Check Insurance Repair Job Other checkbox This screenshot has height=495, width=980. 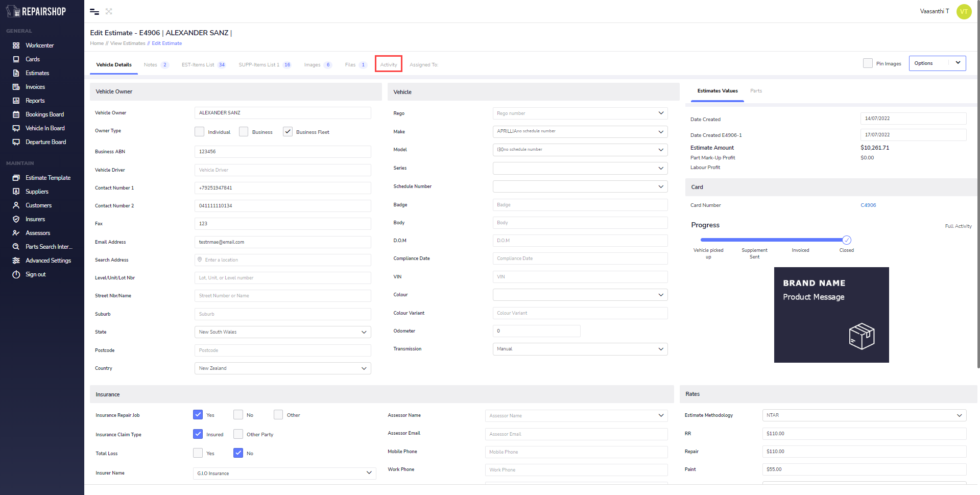tap(278, 415)
